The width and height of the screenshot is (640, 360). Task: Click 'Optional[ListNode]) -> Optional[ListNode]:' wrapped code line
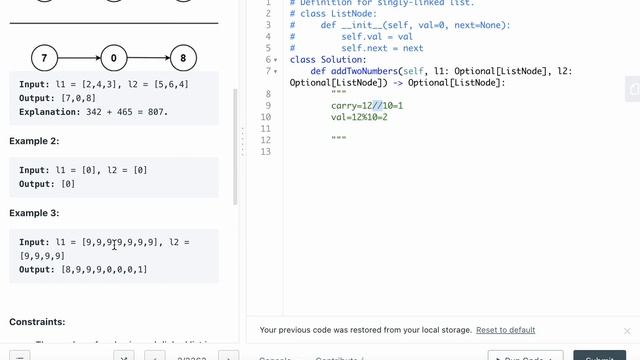pyautogui.click(x=398, y=83)
